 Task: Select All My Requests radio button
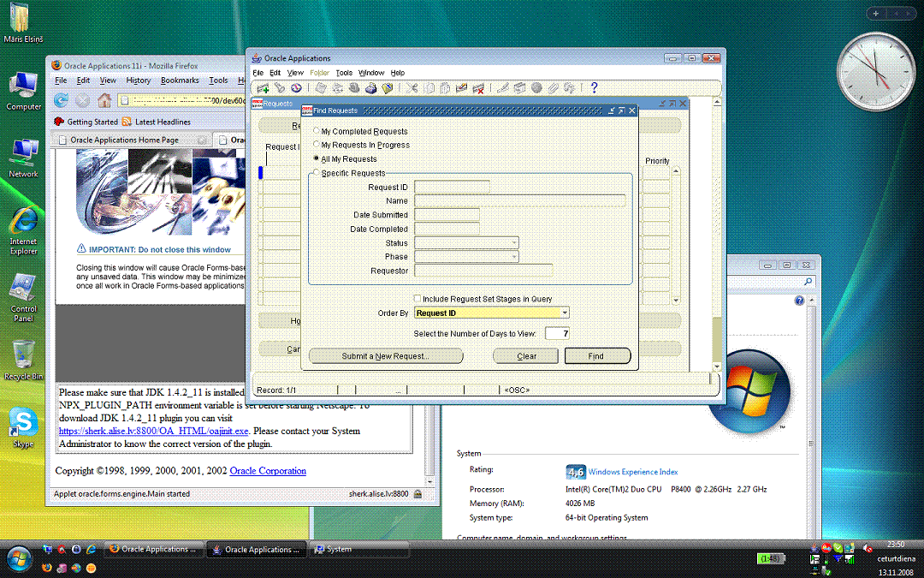point(317,158)
